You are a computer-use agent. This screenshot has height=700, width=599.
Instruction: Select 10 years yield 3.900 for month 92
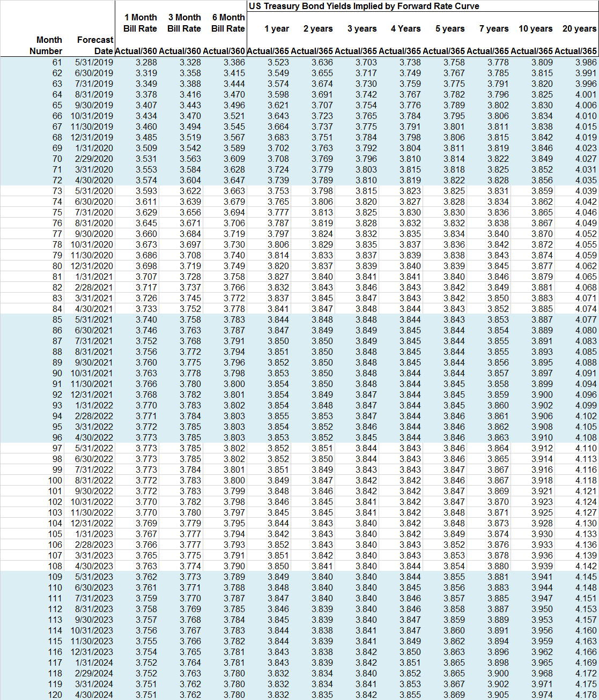(x=542, y=394)
